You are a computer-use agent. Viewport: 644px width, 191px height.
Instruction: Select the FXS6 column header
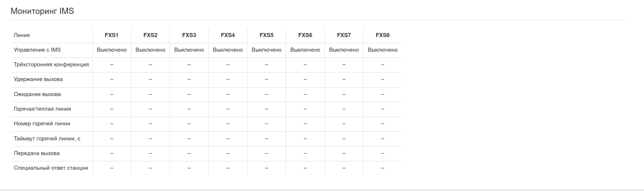(x=305, y=35)
